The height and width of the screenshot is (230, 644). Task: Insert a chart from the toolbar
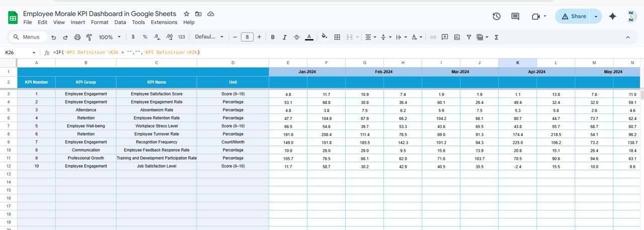coord(457,37)
